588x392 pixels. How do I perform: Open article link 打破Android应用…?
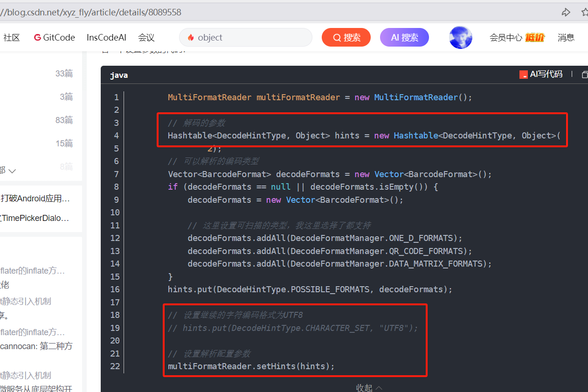[x=35, y=199]
